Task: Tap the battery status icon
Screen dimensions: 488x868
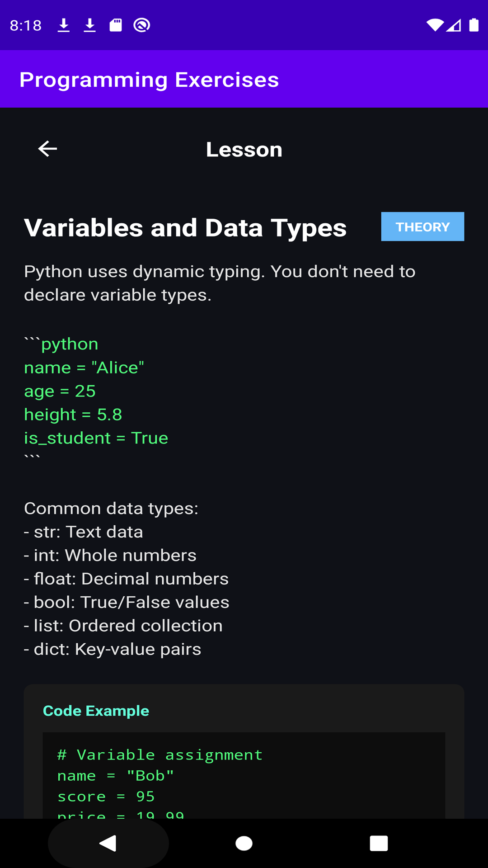Action: click(x=474, y=25)
